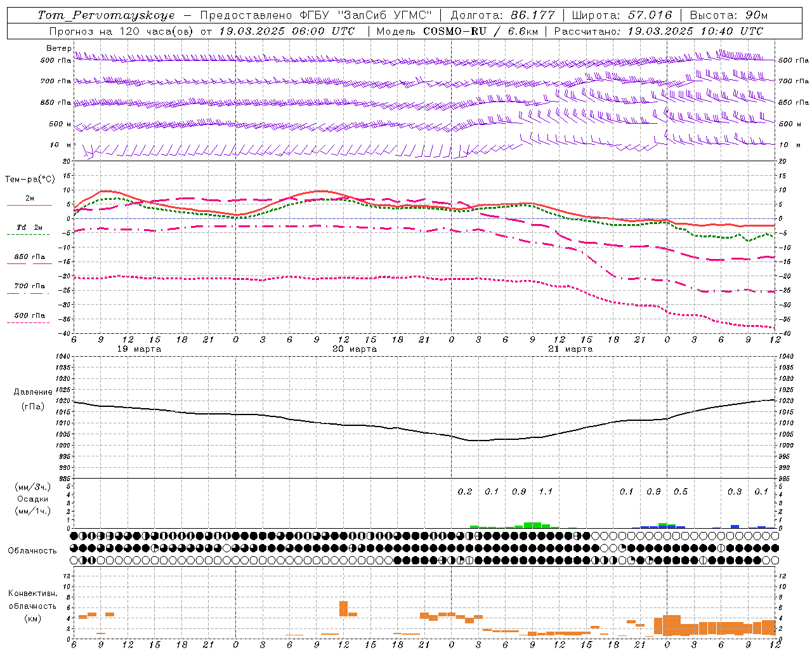Click the Рассчитано: 19.03.2025 10:40 UTC text

pos(658,31)
